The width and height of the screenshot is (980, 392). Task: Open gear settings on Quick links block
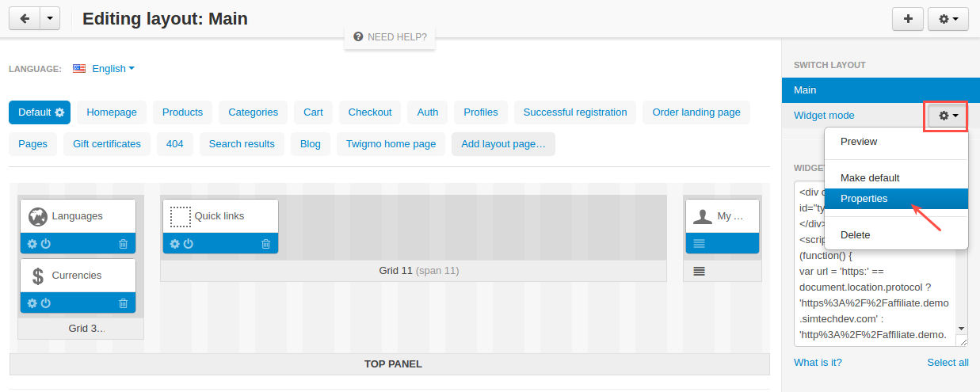(x=175, y=244)
